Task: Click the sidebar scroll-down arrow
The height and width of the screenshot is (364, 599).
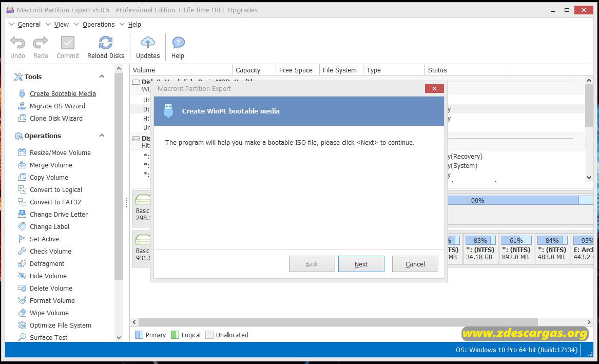Action: tap(119, 338)
